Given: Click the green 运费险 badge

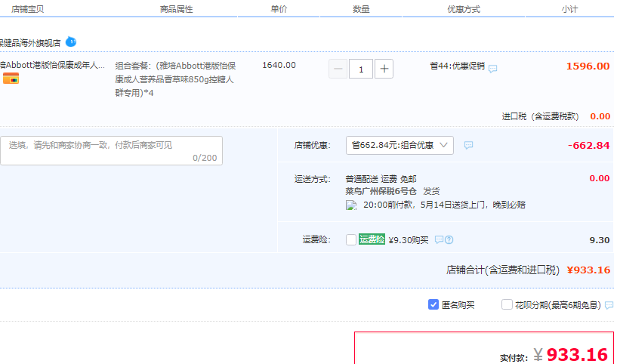Looking at the screenshot, I should click(x=372, y=239).
